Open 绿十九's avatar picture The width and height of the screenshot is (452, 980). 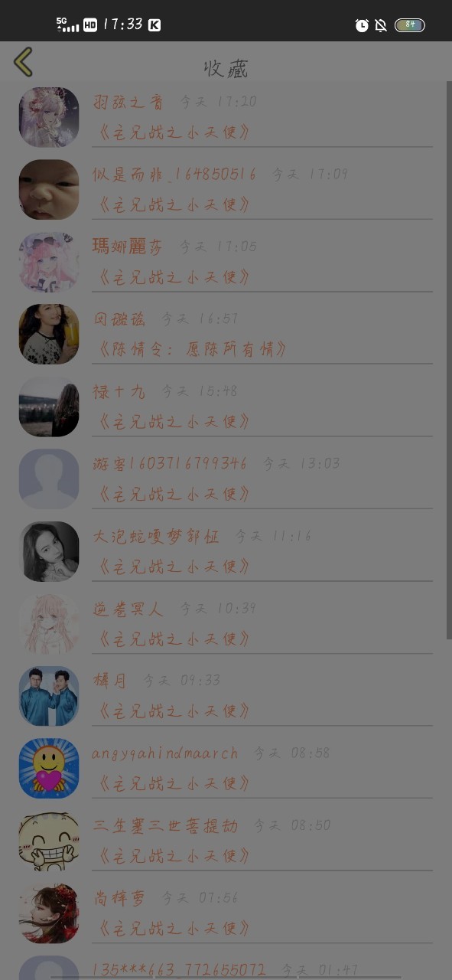pyautogui.click(x=49, y=407)
